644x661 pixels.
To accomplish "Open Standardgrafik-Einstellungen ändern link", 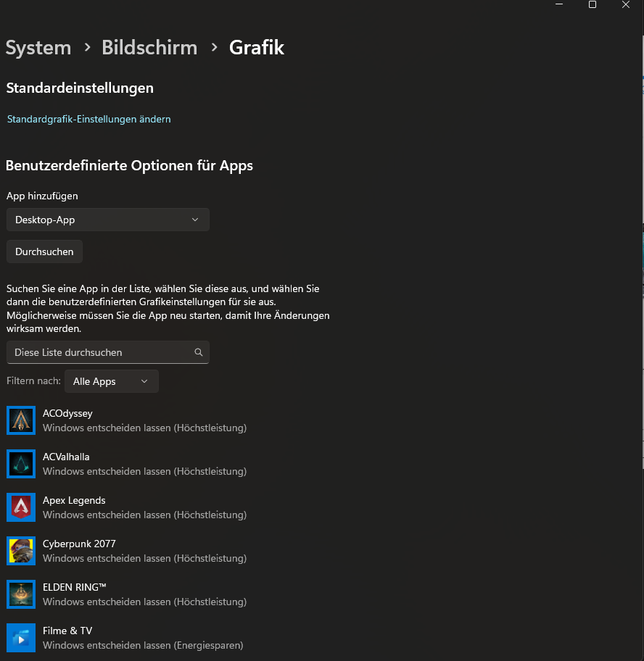I will (x=88, y=119).
